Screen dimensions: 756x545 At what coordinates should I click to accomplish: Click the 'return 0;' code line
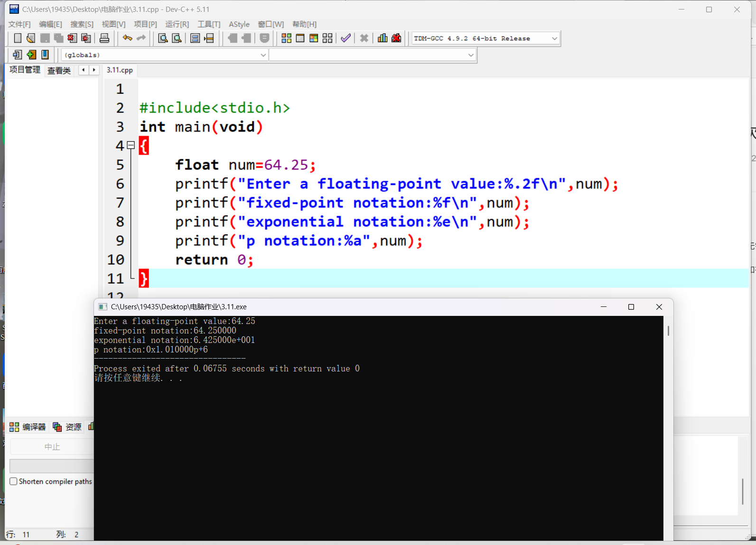214,259
